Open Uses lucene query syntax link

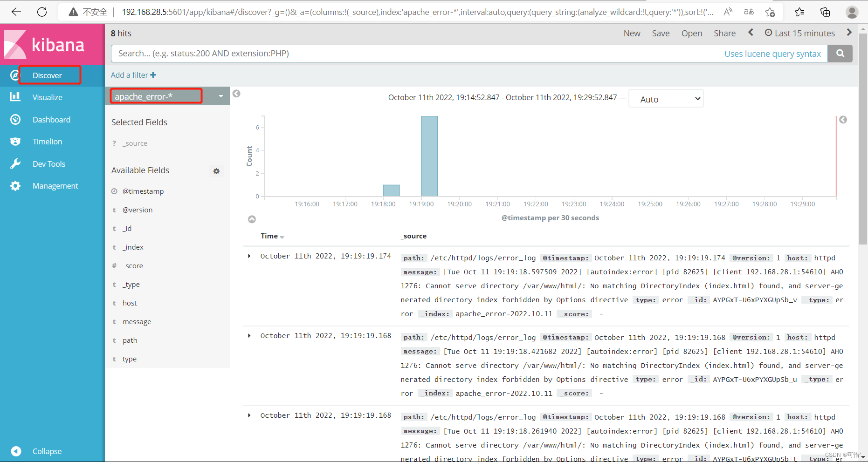pos(772,54)
